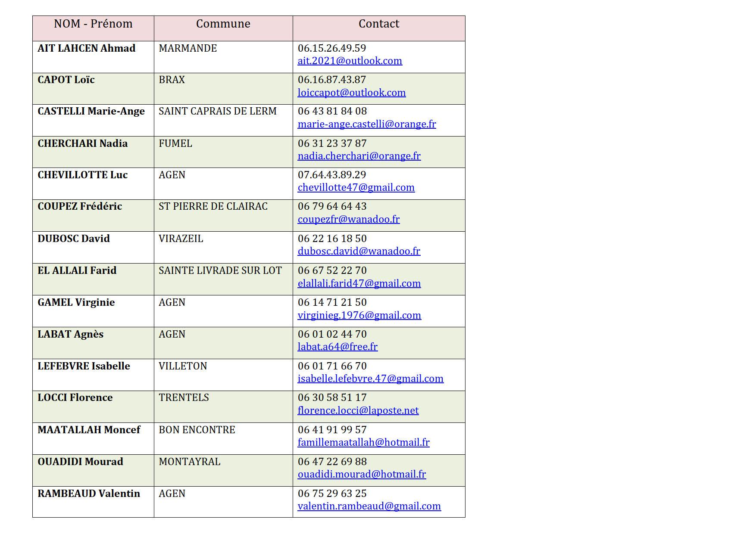The height and width of the screenshot is (534, 756).
Task: Open the ait.2021@outlook.com email link
Action: 350,61
